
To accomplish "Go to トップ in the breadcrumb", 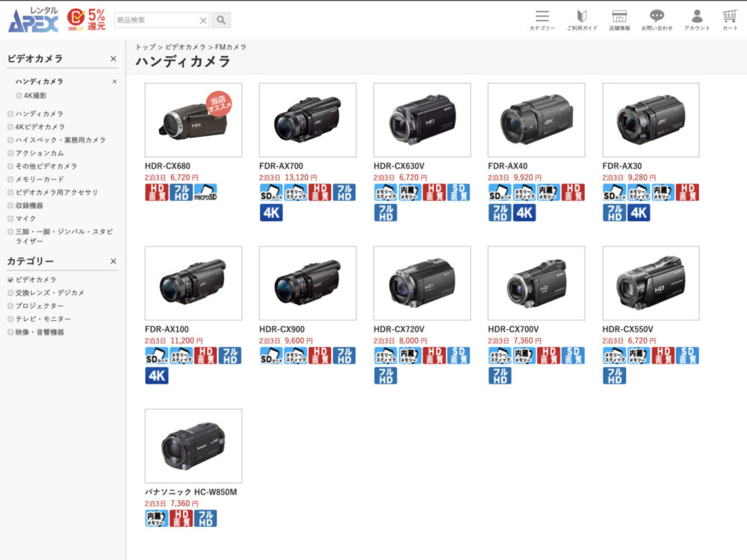I will (x=146, y=47).
